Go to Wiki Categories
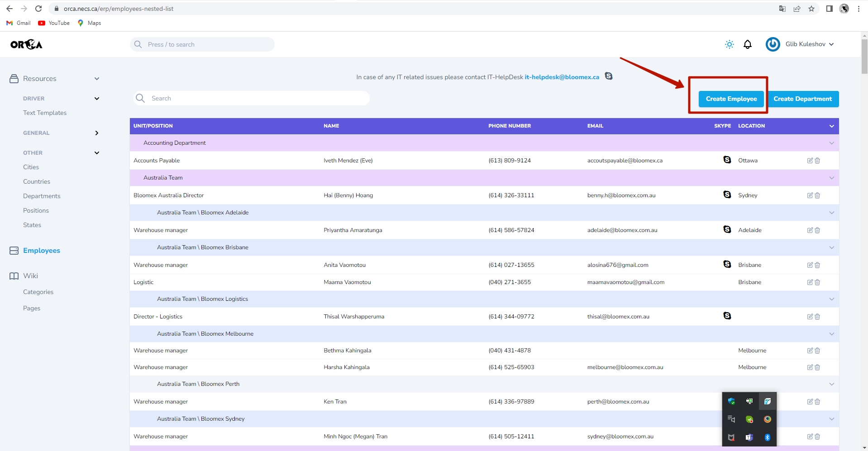This screenshot has height=451, width=868. (38, 292)
